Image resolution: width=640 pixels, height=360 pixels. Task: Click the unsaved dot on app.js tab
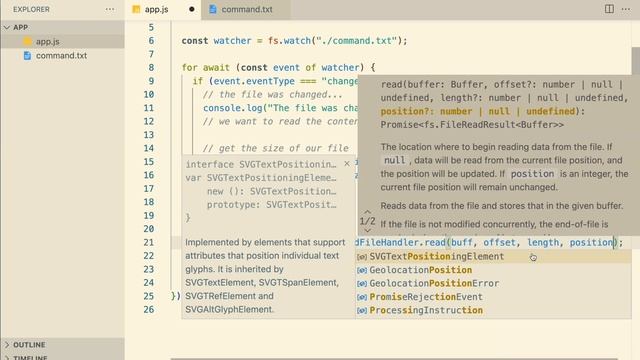tap(191, 9)
